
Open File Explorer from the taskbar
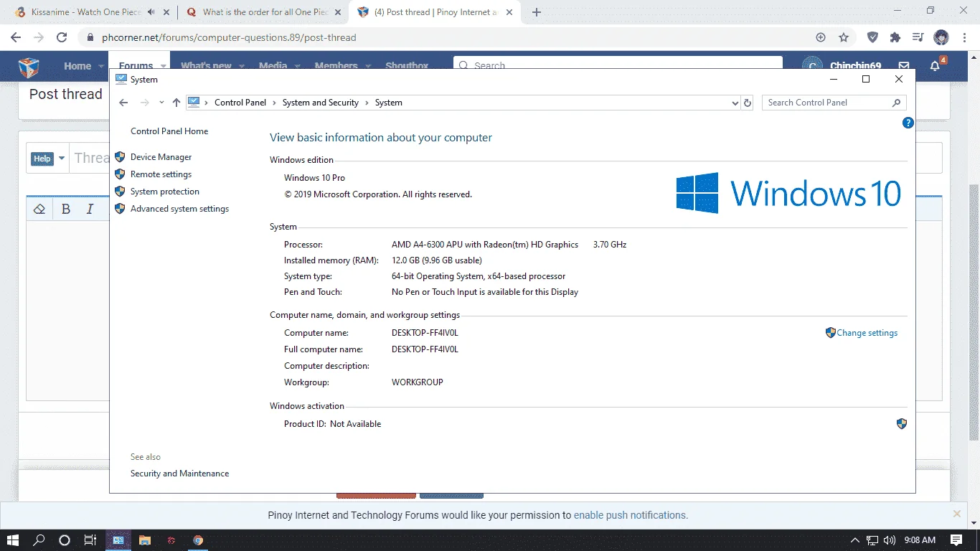pyautogui.click(x=145, y=540)
